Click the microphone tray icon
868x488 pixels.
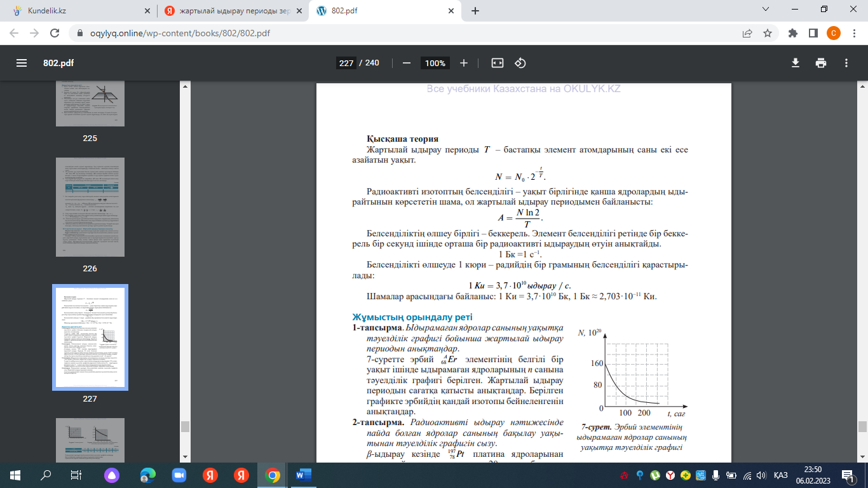(x=715, y=475)
